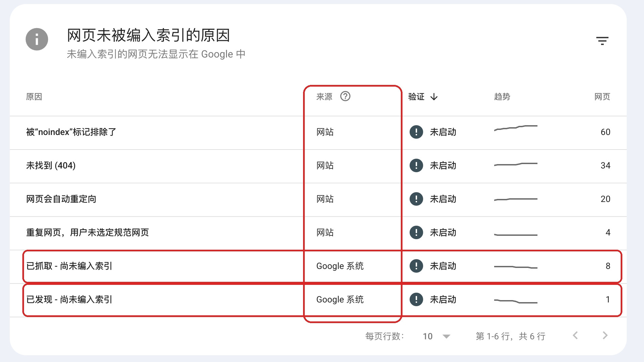Click the page count 60
This screenshot has width=644, height=362.
tap(605, 132)
